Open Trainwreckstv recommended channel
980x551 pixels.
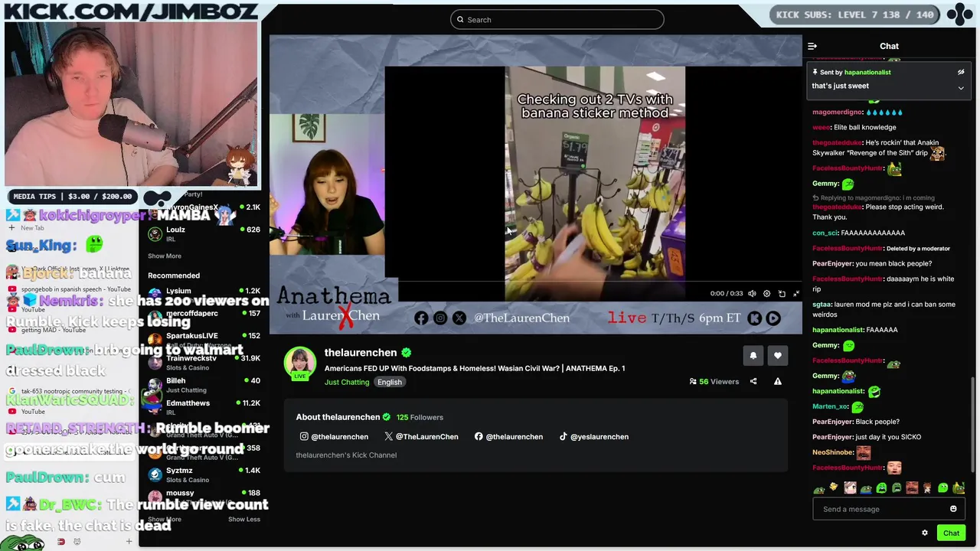203,362
